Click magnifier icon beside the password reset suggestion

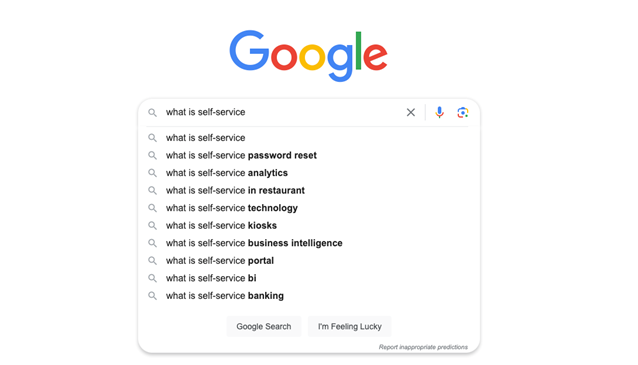(152, 155)
